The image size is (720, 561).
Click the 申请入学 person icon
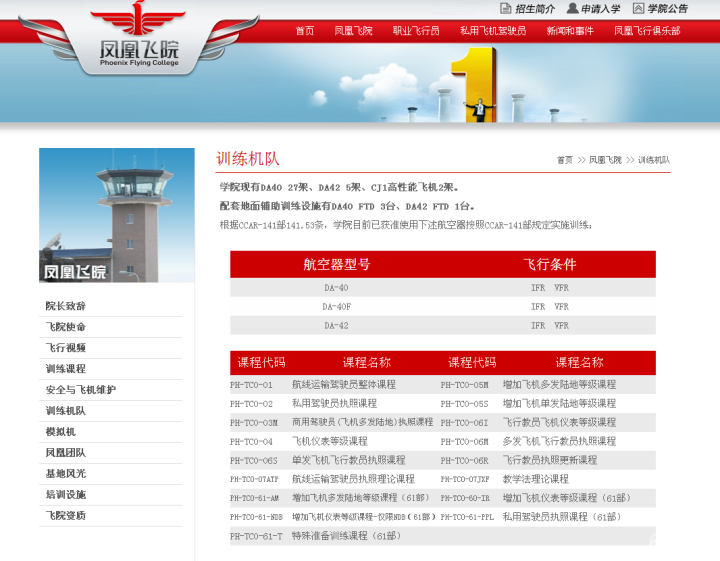pos(572,8)
